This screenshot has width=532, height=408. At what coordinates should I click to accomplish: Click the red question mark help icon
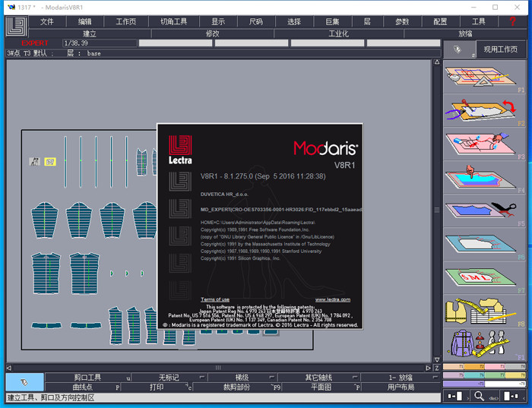click(x=512, y=22)
